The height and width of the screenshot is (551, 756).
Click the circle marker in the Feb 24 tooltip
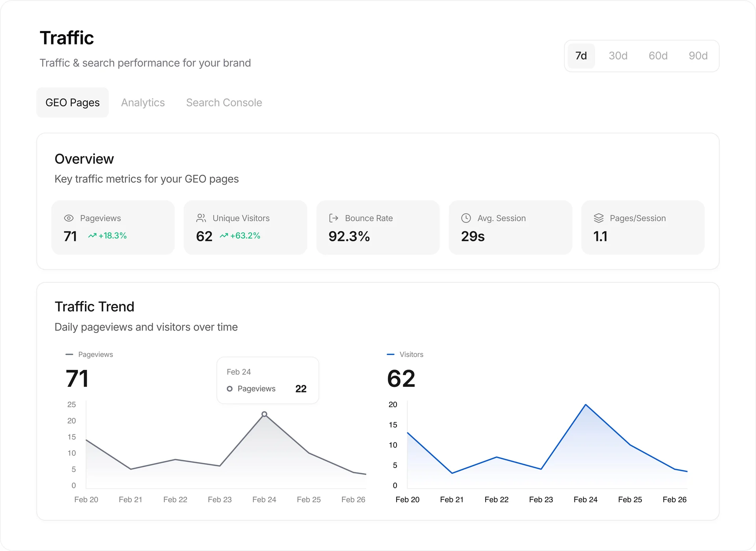[x=230, y=388]
